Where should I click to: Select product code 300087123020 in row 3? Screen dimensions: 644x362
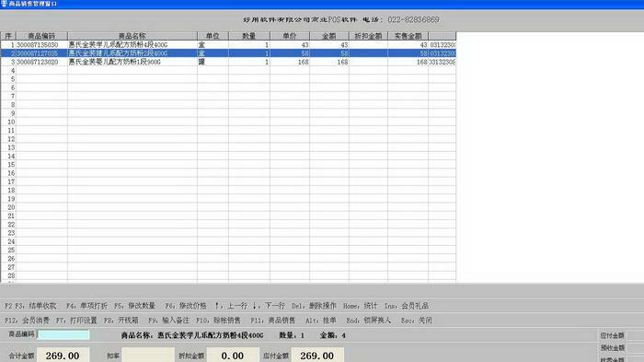point(38,62)
